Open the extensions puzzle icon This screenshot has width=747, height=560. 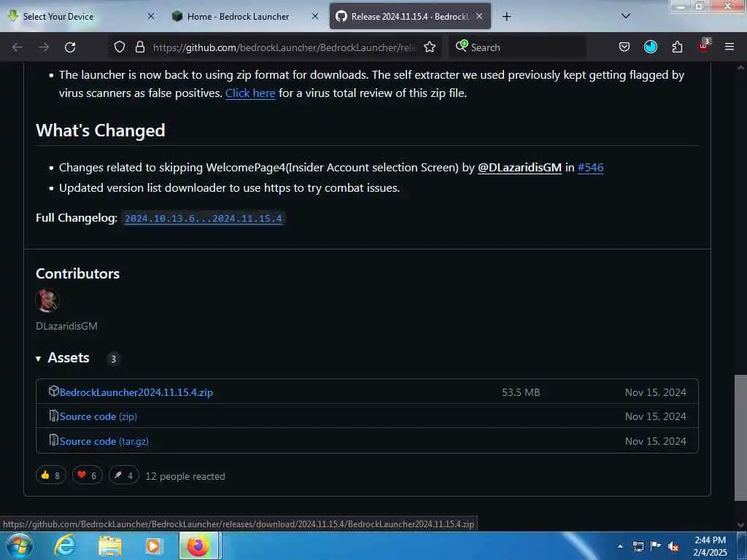point(677,47)
